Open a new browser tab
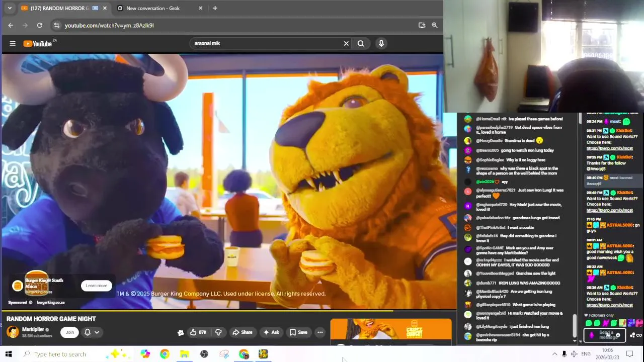Image resolution: width=644 pixels, height=362 pixels. pos(215,8)
